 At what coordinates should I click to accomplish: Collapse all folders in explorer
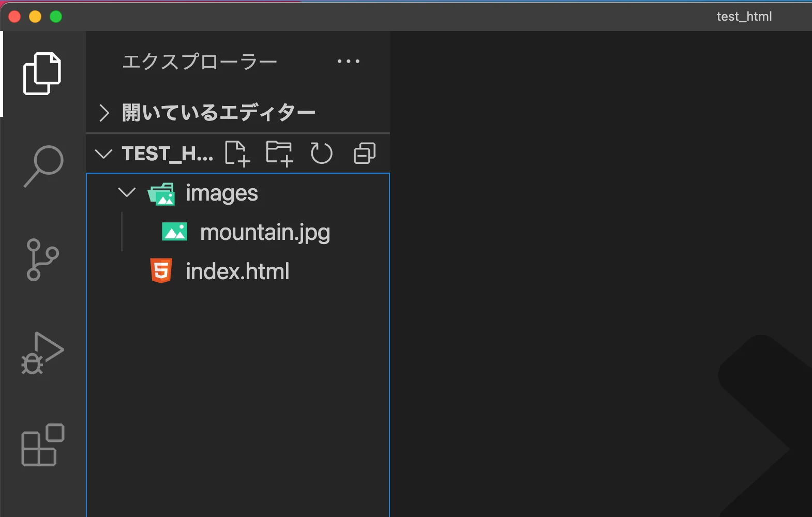(x=365, y=154)
